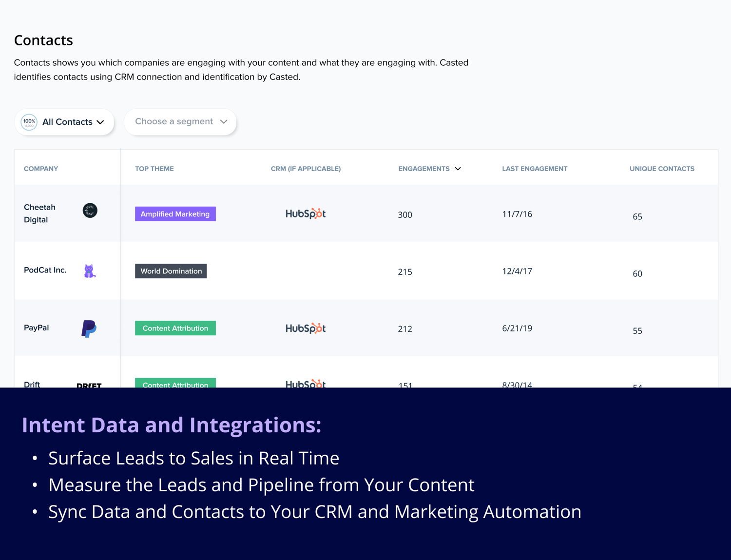
Task: Click the HubSpot icon on the Drift row
Action: [x=306, y=384]
